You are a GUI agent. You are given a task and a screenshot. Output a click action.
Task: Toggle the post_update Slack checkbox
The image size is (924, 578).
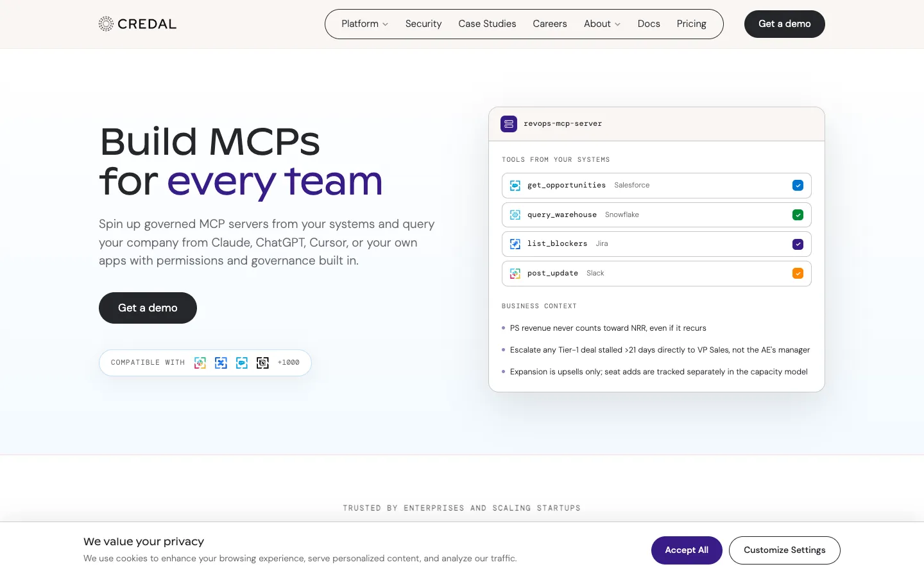coord(798,274)
